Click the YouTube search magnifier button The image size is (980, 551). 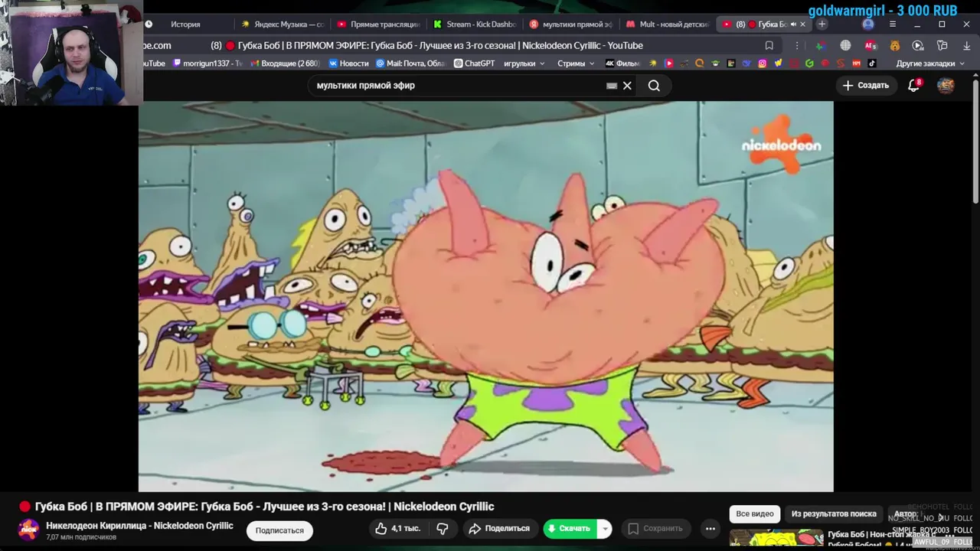654,86
